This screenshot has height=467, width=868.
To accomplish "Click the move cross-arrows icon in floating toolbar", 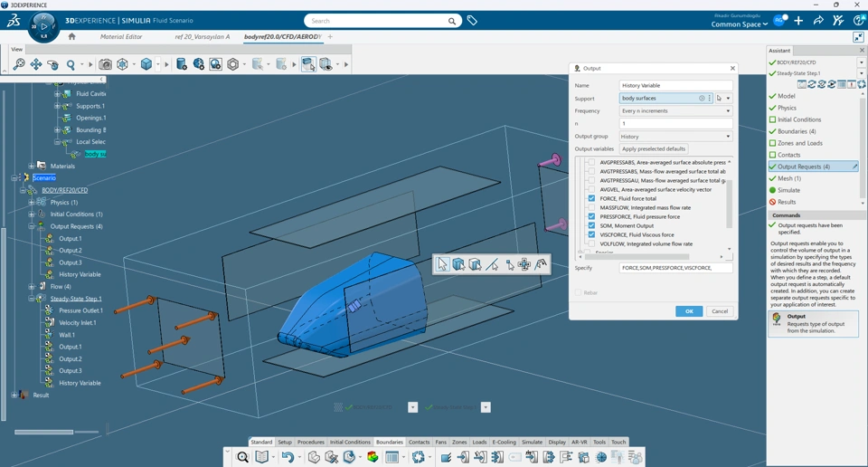I will pyautogui.click(x=524, y=264).
